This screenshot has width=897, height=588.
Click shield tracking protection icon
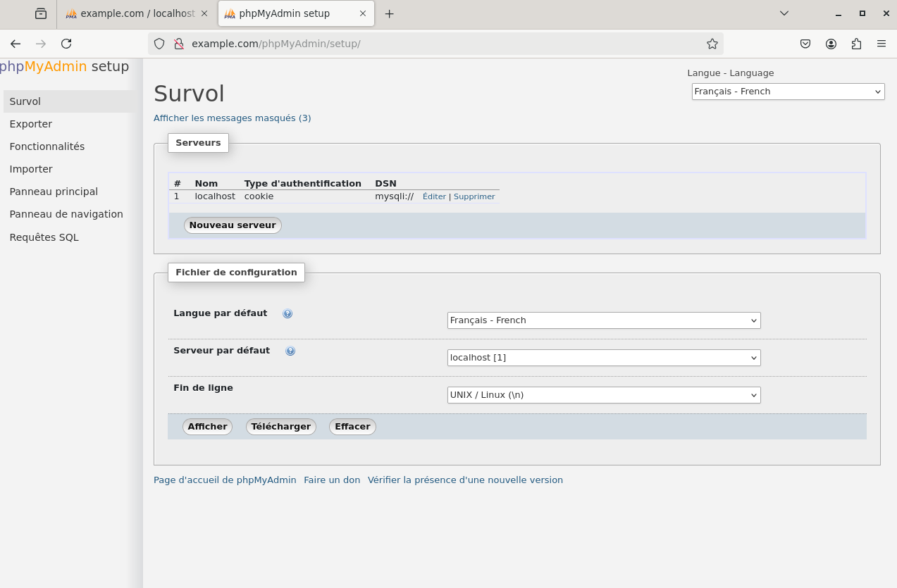(159, 44)
